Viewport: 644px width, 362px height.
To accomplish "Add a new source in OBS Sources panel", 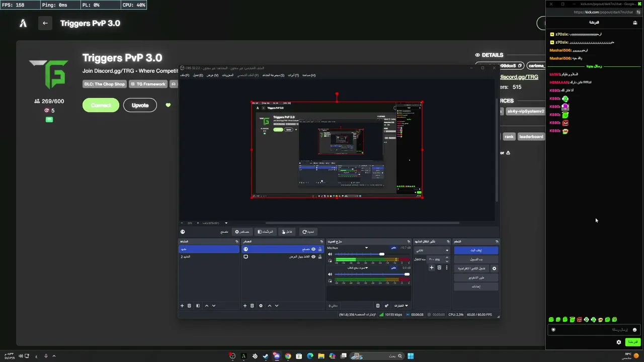I will [245, 306].
